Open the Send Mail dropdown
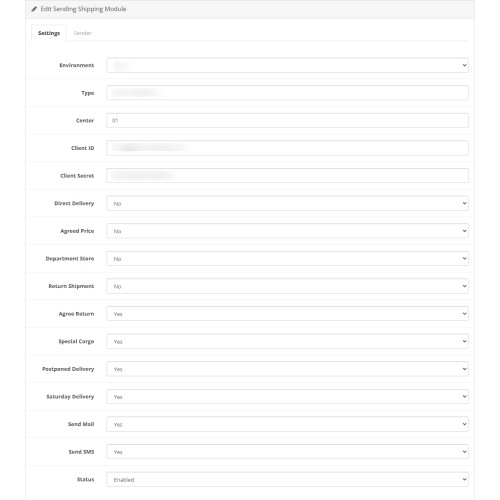This screenshot has height=500, width=500. click(x=287, y=424)
